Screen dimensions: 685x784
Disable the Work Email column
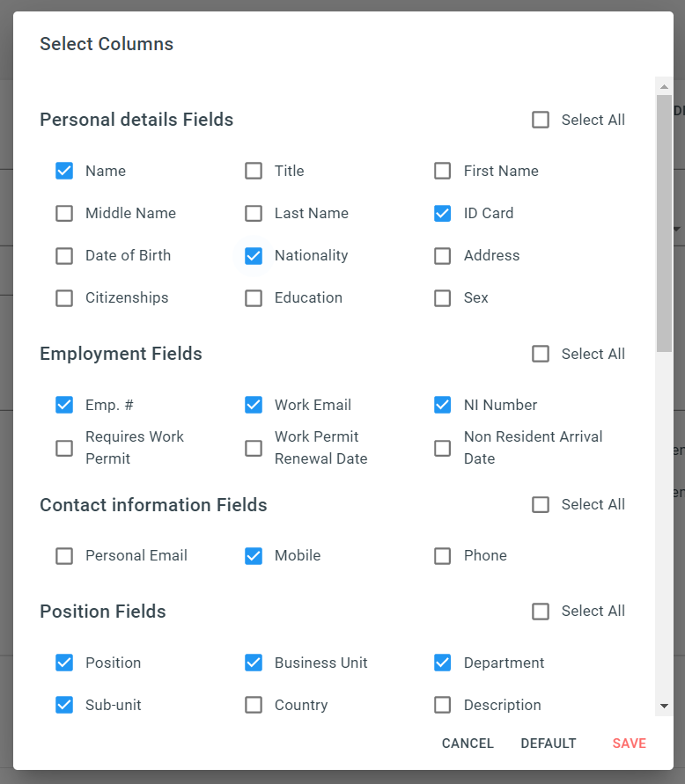[x=254, y=405]
